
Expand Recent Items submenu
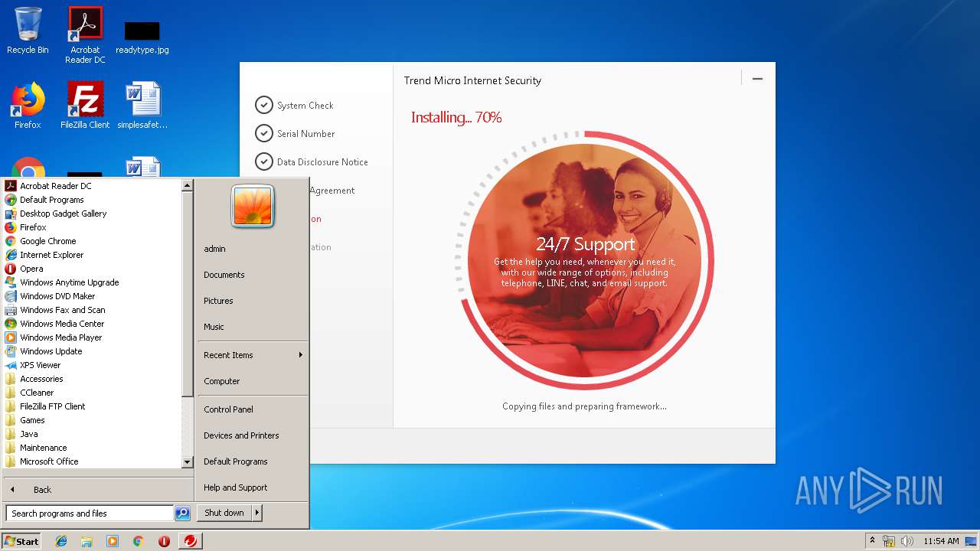point(253,355)
